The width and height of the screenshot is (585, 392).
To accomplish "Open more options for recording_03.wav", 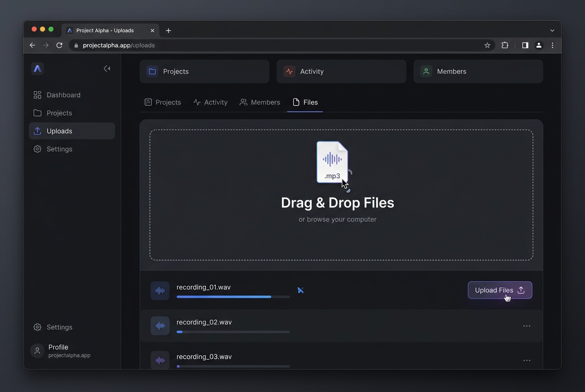I will pos(527,361).
